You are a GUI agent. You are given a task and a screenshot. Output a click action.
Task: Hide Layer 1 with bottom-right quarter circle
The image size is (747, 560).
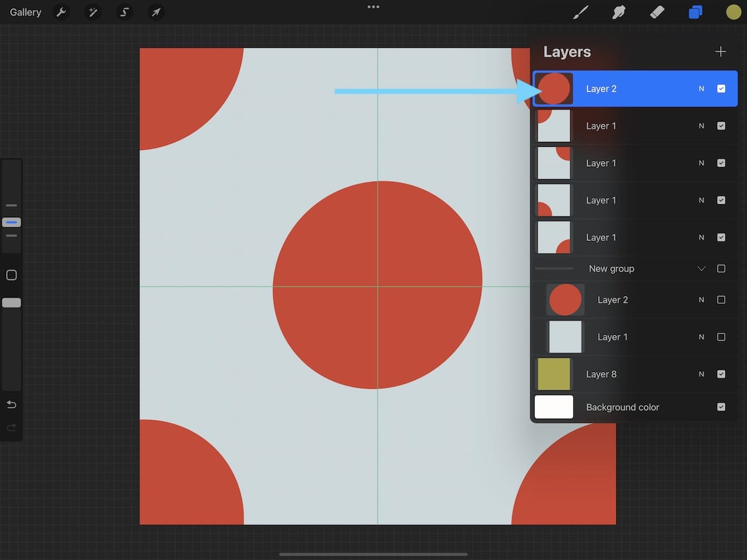[721, 238]
